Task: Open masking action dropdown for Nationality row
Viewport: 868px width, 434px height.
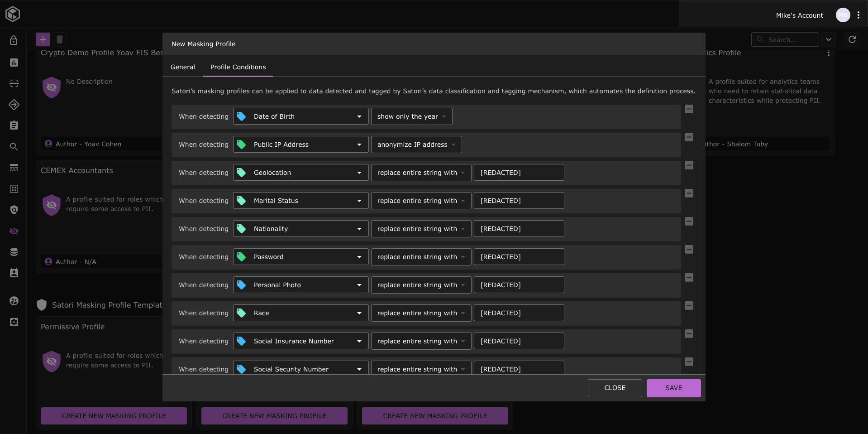Action: (420, 229)
